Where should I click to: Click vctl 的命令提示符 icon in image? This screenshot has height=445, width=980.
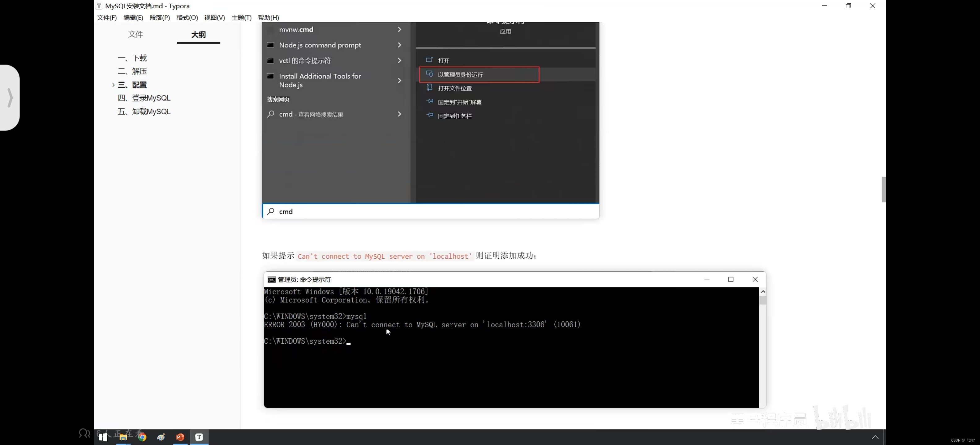(270, 61)
